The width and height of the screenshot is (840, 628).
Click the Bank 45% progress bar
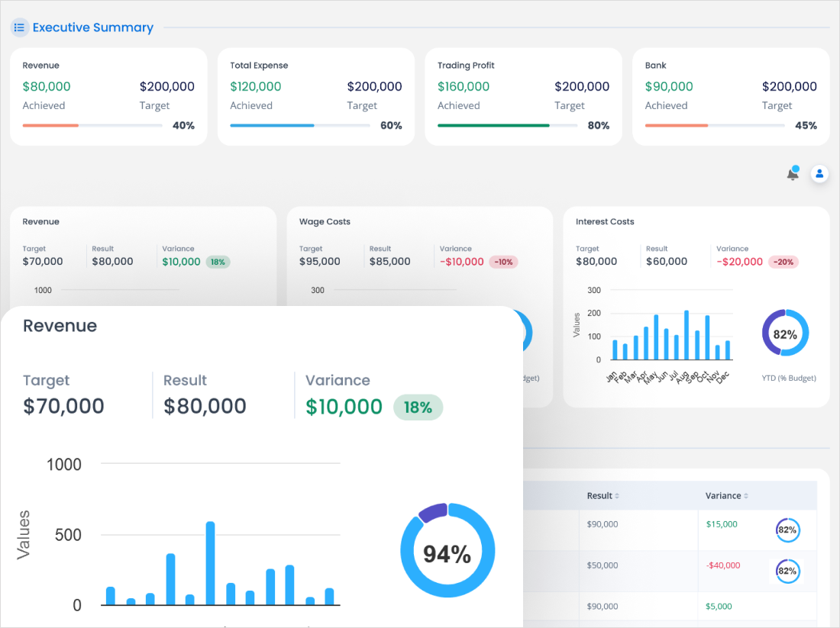[x=714, y=125]
